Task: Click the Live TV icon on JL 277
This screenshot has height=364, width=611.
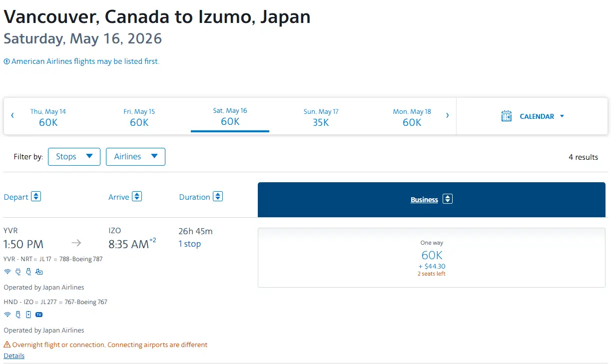Action: point(39,315)
